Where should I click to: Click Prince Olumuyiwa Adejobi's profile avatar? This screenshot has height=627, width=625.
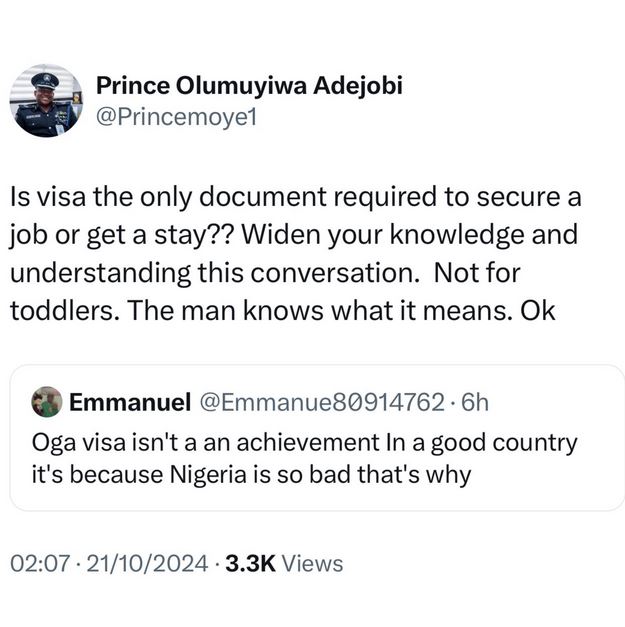click(x=46, y=102)
